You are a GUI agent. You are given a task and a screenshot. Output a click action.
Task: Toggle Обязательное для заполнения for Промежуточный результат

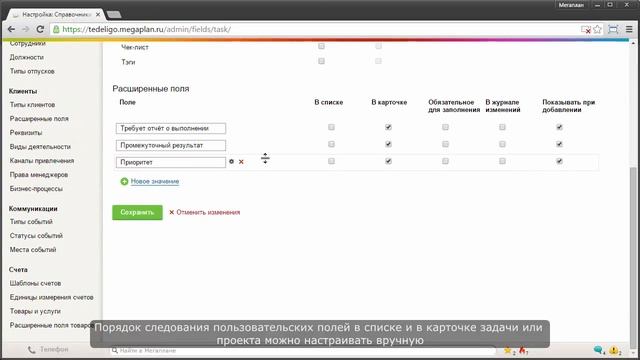(445, 144)
